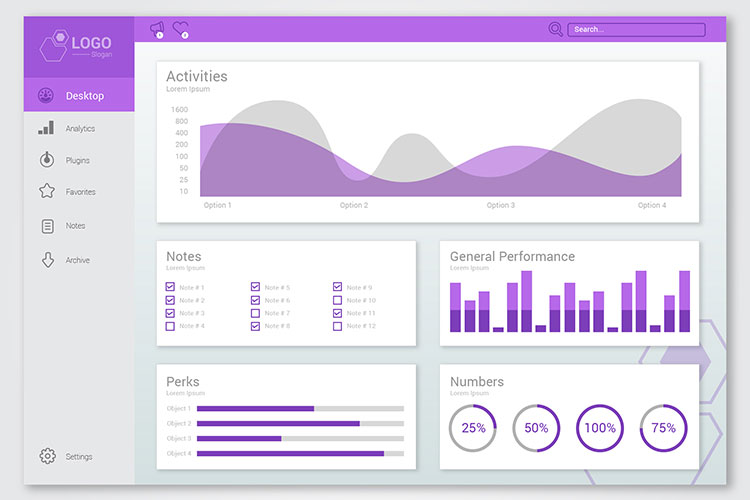Check the Note # 10 checkbox
The image size is (750, 500).
coord(338,300)
